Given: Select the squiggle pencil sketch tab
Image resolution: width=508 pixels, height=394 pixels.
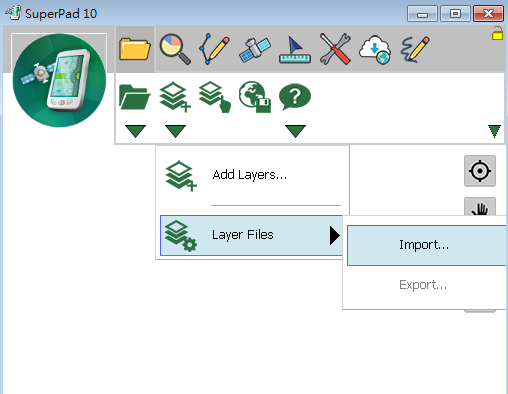Looking at the screenshot, I should pyautogui.click(x=415, y=49).
